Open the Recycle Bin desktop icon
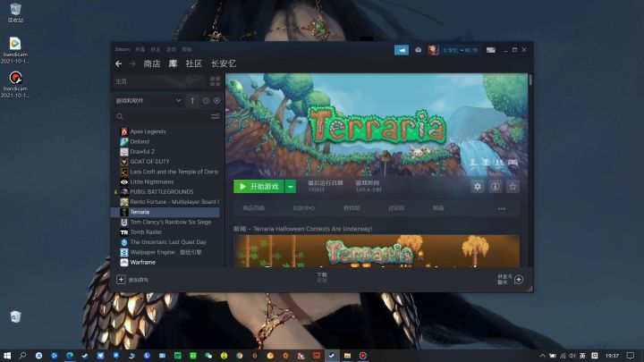 pyautogui.click(x=15, y=13)
